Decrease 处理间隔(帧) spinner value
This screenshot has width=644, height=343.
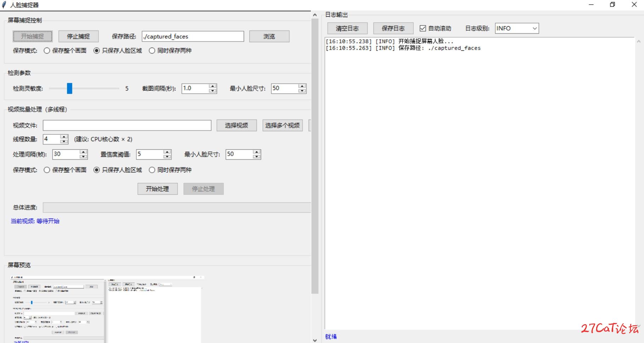click(x=83, y=156)
